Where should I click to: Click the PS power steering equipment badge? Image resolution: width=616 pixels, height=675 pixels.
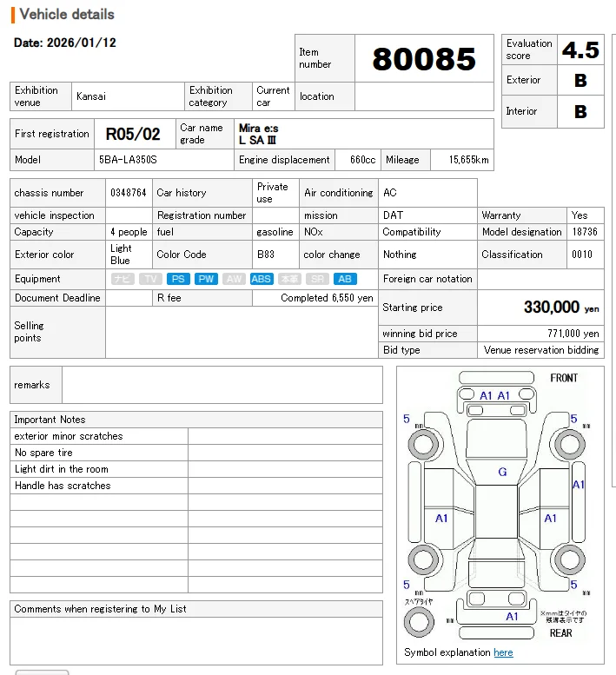click(x=178, y=279)
